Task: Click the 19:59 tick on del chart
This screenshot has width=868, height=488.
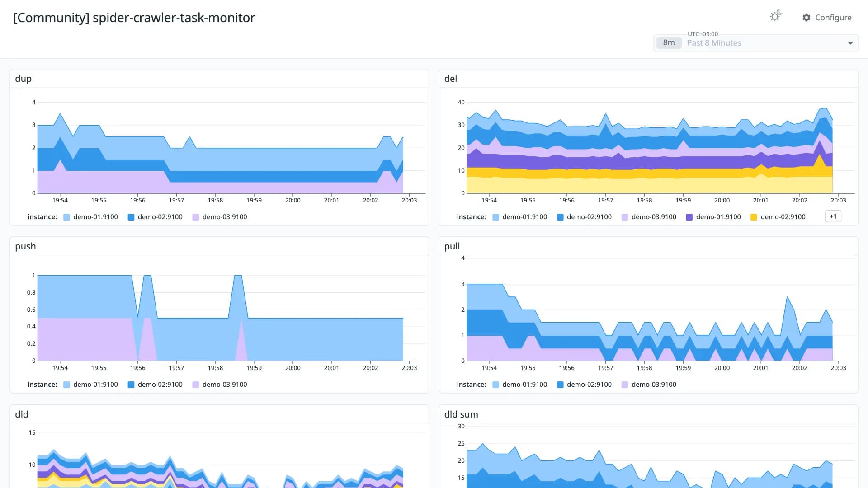Action: click(x=683, y=200)
